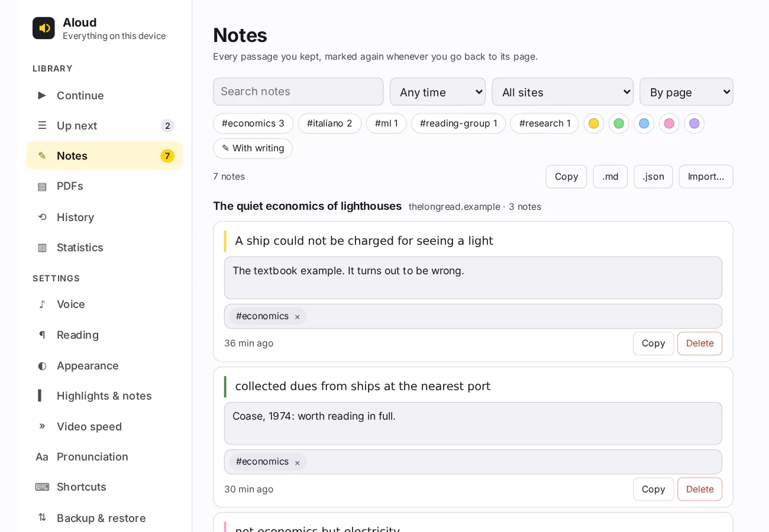769x532 pixels.
Task: Click the Notes pencil icon in sidebar
Action: coord(42,156)
